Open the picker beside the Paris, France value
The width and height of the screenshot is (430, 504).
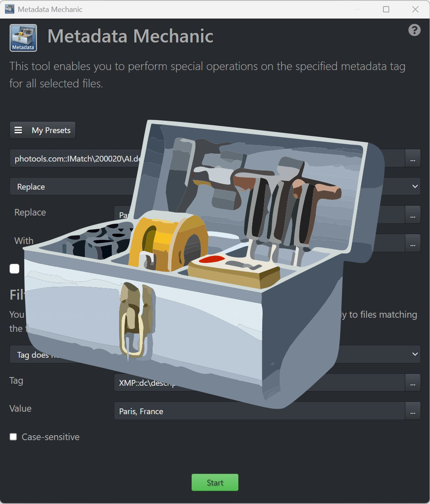(413, 410)
